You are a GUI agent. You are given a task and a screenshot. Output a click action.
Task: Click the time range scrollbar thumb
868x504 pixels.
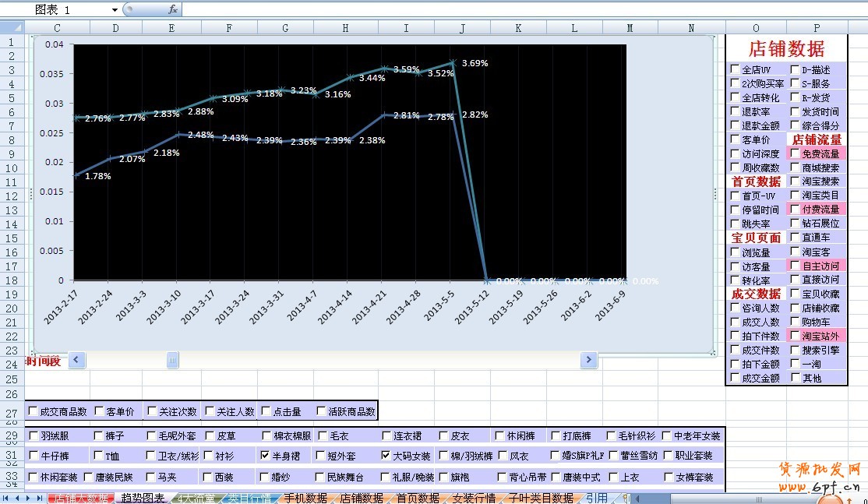172,360
